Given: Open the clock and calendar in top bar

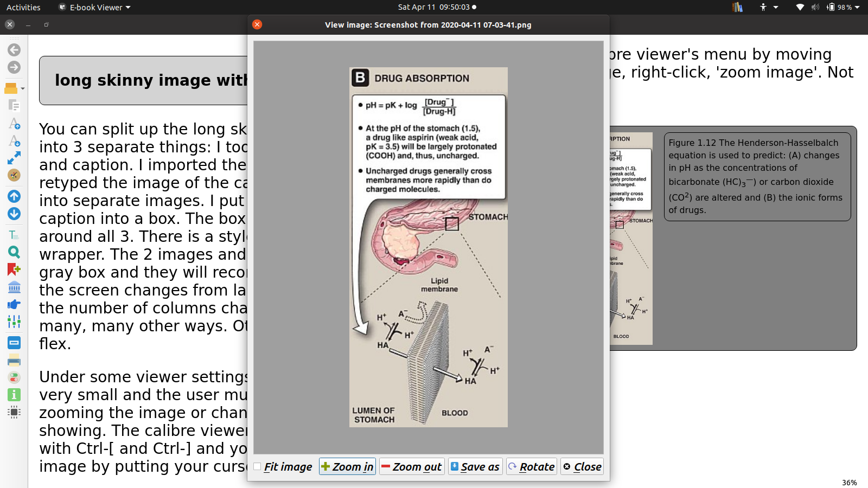Looking at the screenshot, I should [437, 7].
